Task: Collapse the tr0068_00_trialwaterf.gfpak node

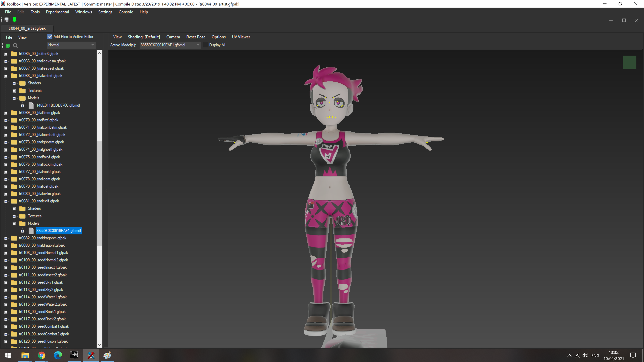Action: click(x=6, y=76)
